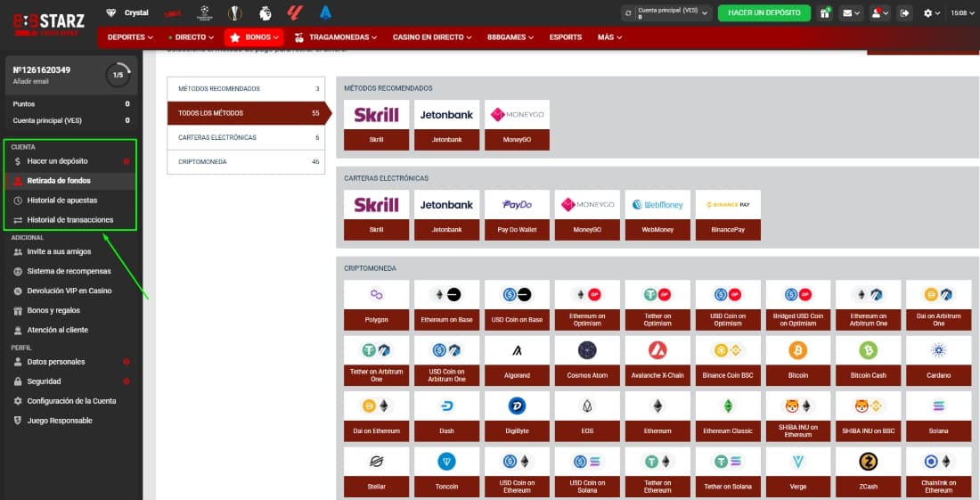Open the Esports section

point(566,37)
